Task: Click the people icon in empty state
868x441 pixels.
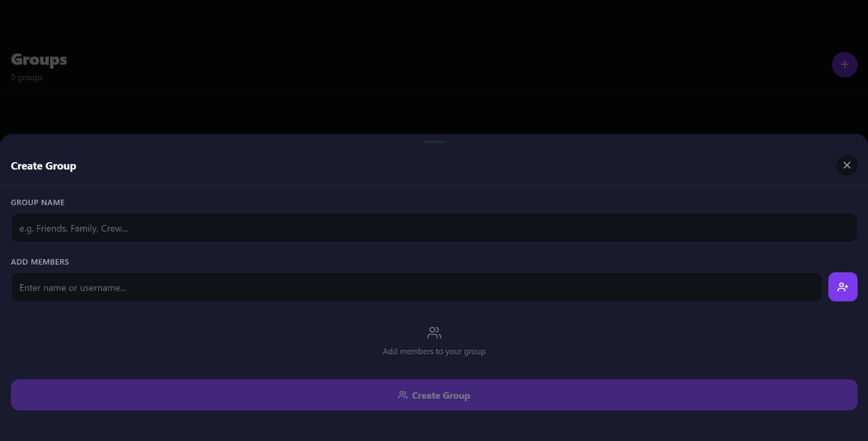Action: click(x=434, y=332)
